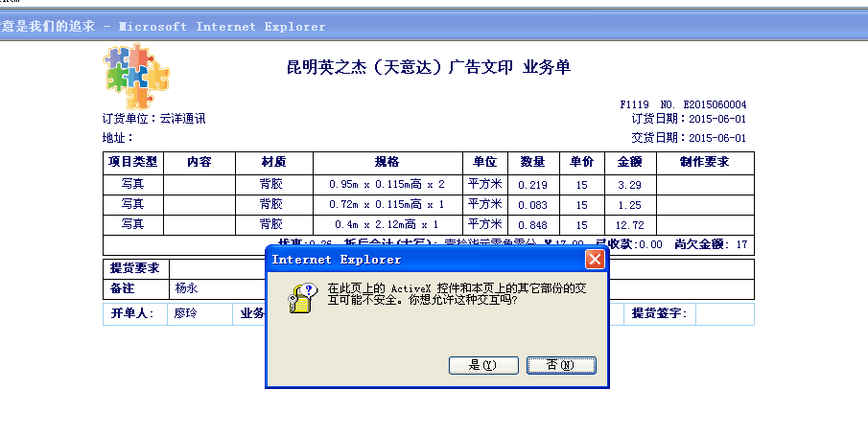Click the amount cell showing 12.72

pos(630,225)
